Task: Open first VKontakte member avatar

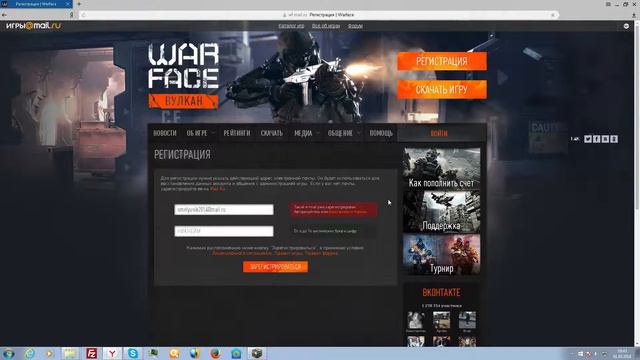Action: pos(416,320)
